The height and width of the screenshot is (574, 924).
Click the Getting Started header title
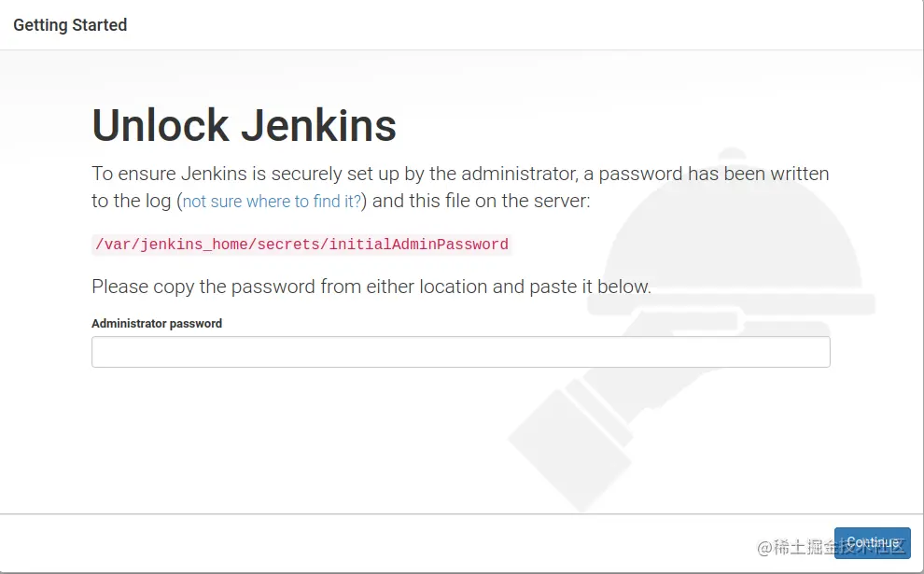[70, 25]
